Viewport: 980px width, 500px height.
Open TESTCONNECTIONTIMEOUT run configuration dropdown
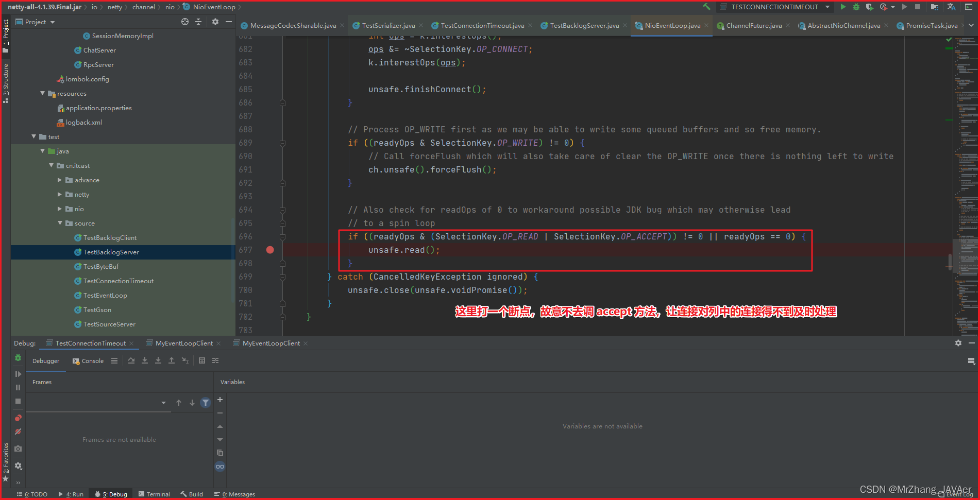pos(827,7)
